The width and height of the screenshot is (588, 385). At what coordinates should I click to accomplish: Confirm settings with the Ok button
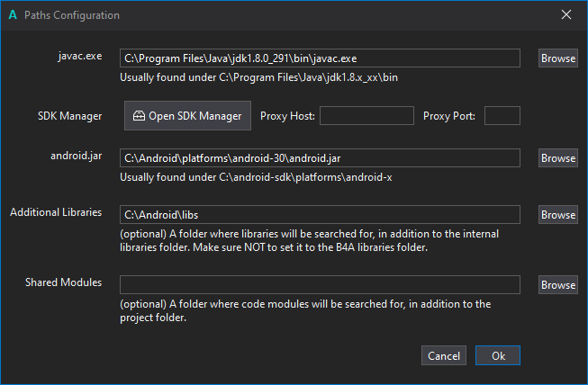coord(498,355)
